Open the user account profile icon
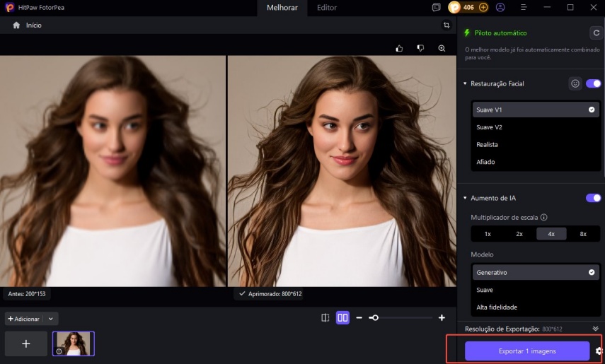605x364 pixels. pos(501,7)
